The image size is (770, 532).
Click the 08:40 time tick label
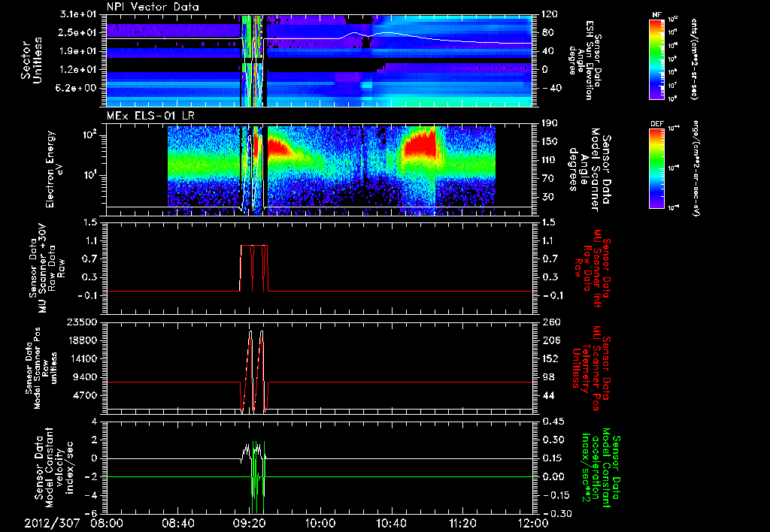[177, 523]
